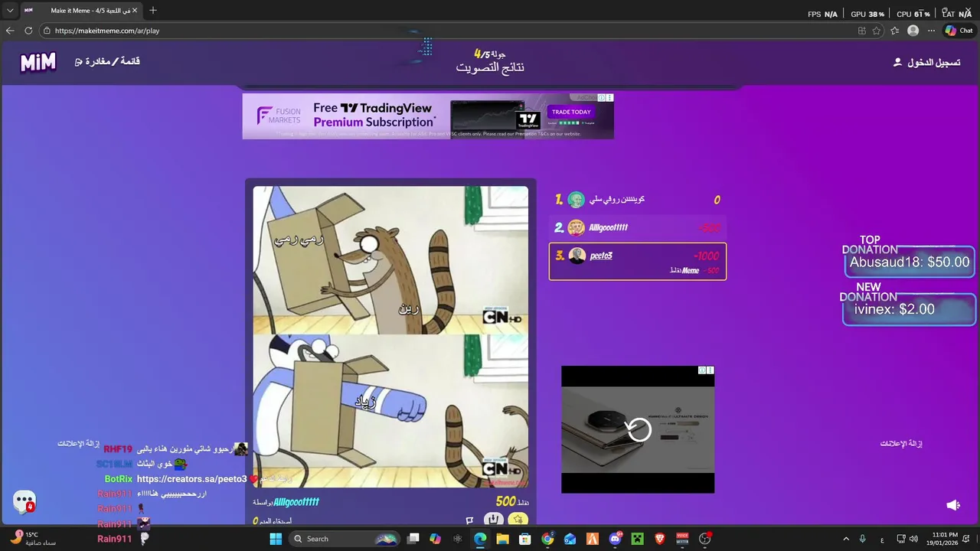Open the tab search dropdown
Image resolution: width=980 pixels, height=551 pixels.
pos(10,11)
